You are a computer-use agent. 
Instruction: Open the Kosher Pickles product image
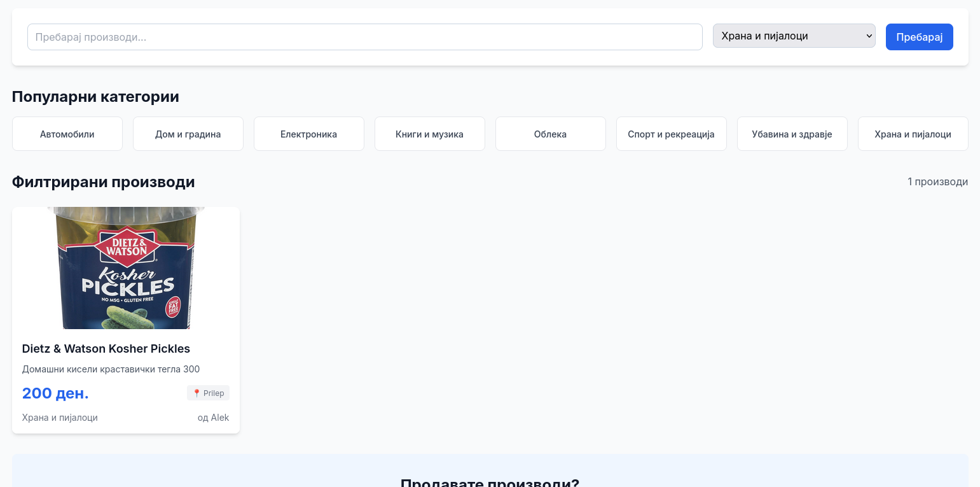coord(126,268)
